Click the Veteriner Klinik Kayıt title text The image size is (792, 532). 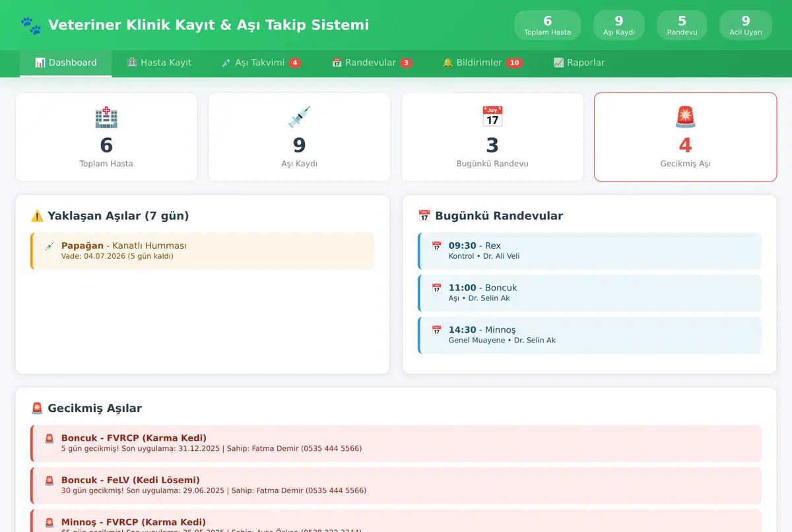(209, 25)
